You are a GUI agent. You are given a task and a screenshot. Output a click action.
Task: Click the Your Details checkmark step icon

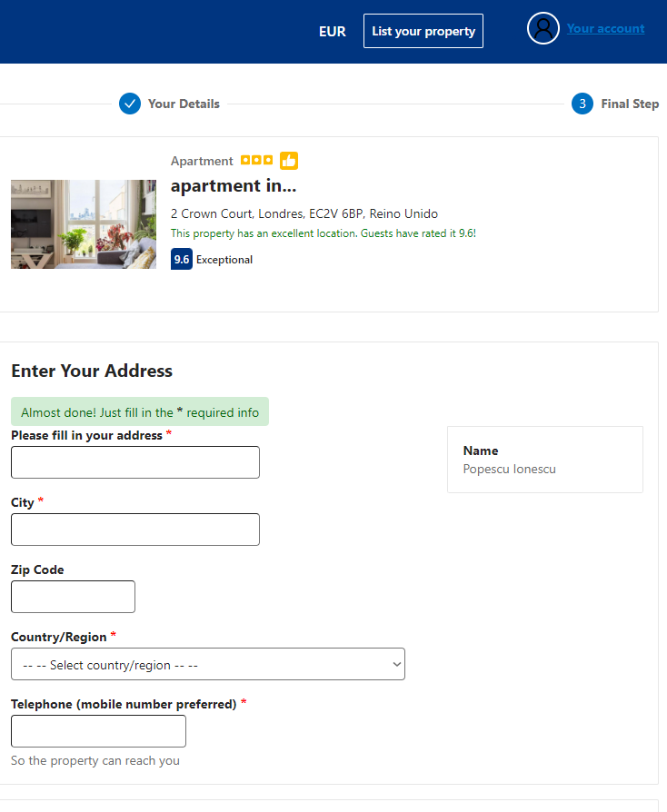tap(130, 104)
